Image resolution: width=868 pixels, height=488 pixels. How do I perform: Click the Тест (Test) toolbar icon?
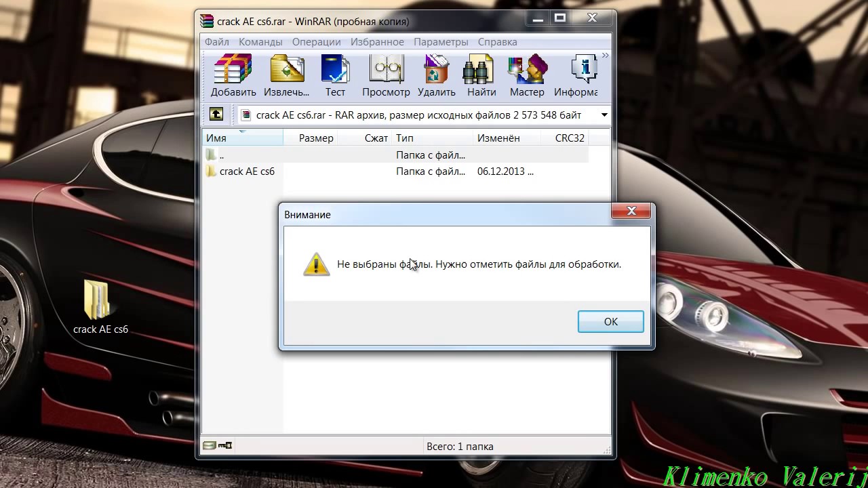tap(335, 76)
